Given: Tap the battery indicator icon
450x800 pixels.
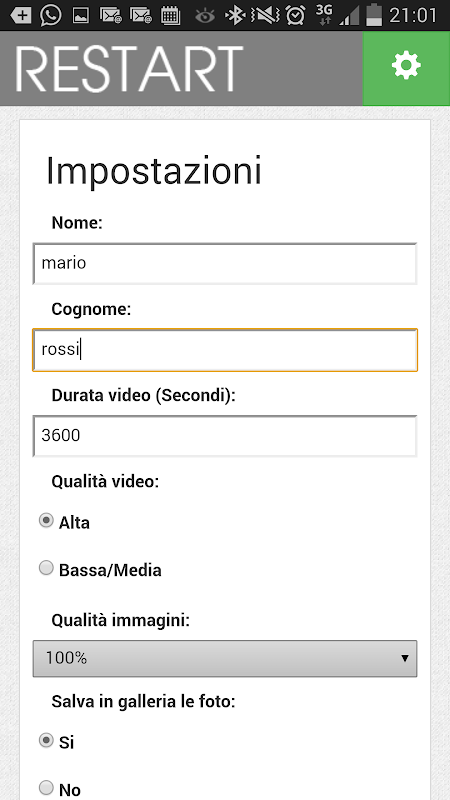Looking at the screenshot, I should click(x=374, y=15).
